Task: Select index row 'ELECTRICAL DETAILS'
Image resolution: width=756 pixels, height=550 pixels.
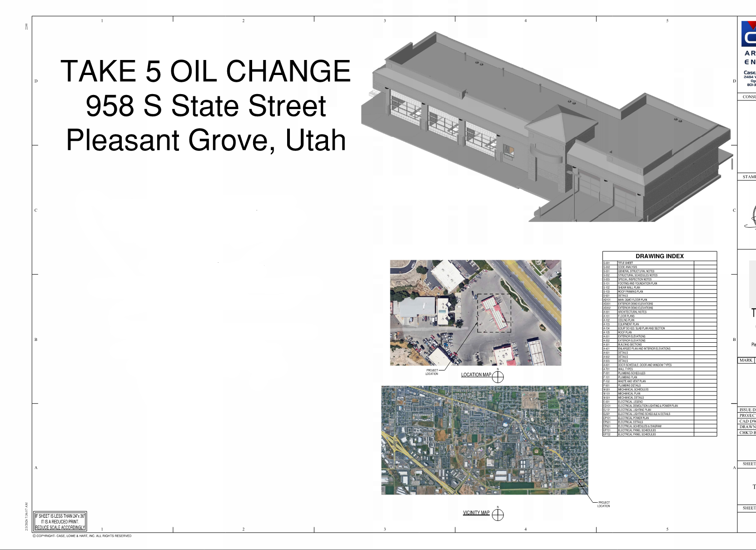Action: point(660,422)
